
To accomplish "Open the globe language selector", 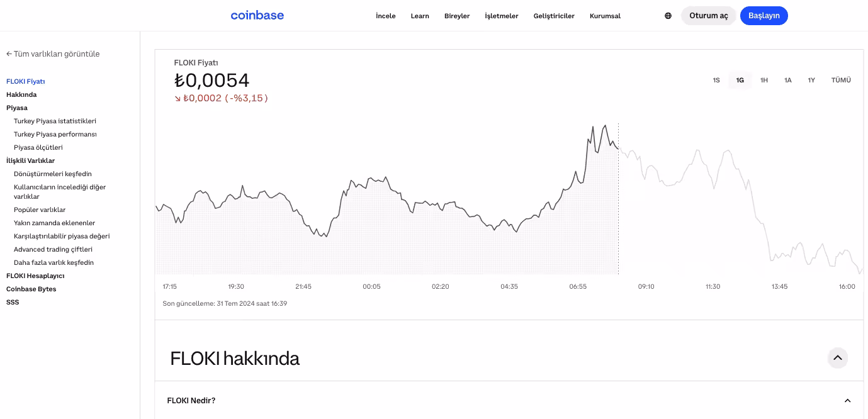I will pyautogui.click(x=668, y=16).
